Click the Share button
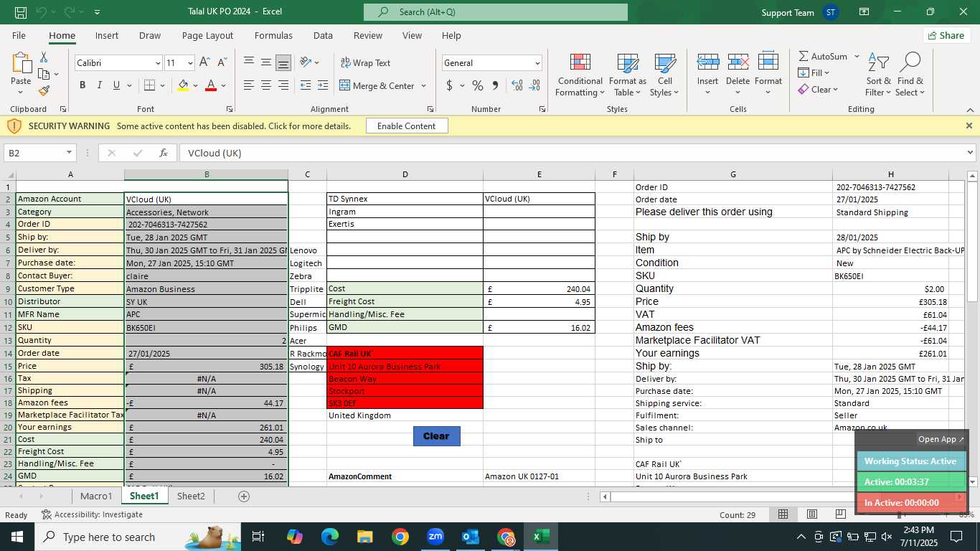This screenshot has width=980, height=551. [946, 35]
